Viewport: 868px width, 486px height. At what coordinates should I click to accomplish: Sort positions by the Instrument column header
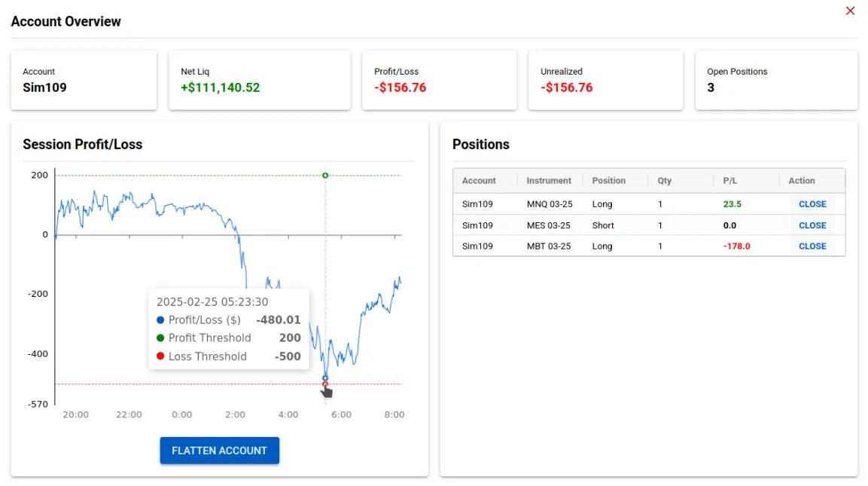549,180
